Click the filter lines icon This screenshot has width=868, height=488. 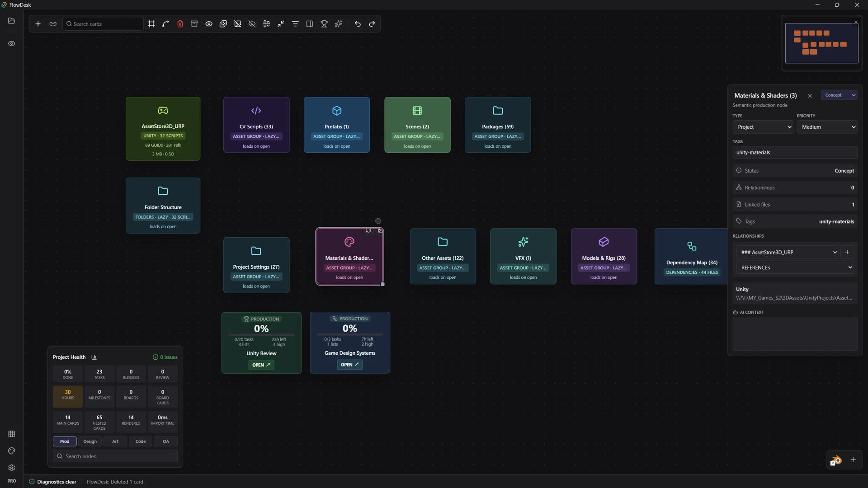click(295, 24)
